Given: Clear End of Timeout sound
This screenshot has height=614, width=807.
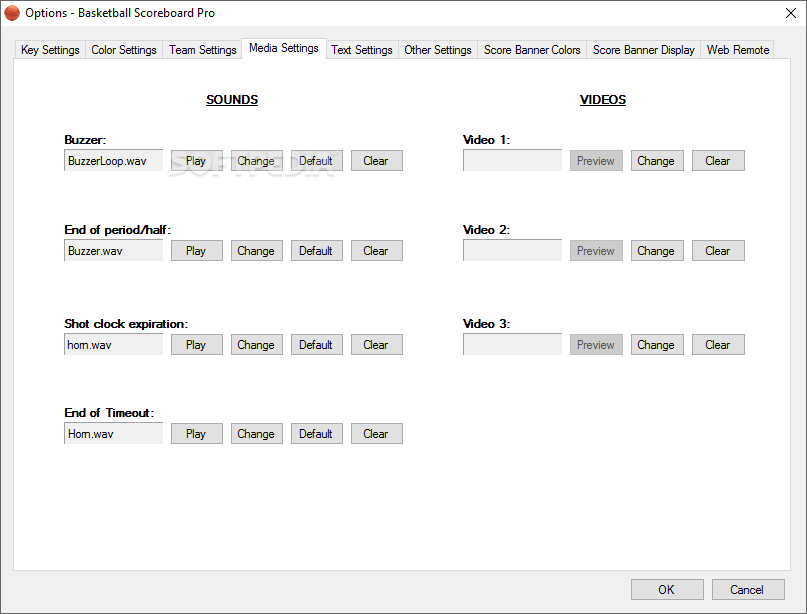Looking at the screenshot, I should pyautogui.click(x=377, y=434).
